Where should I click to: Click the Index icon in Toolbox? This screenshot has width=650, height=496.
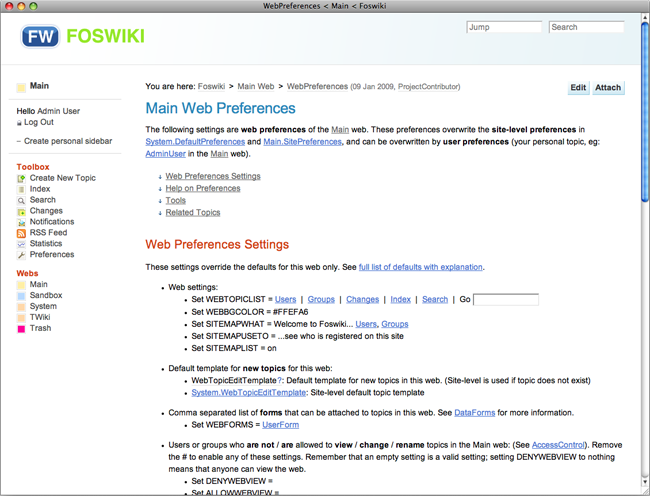click(x=21, y=190)
